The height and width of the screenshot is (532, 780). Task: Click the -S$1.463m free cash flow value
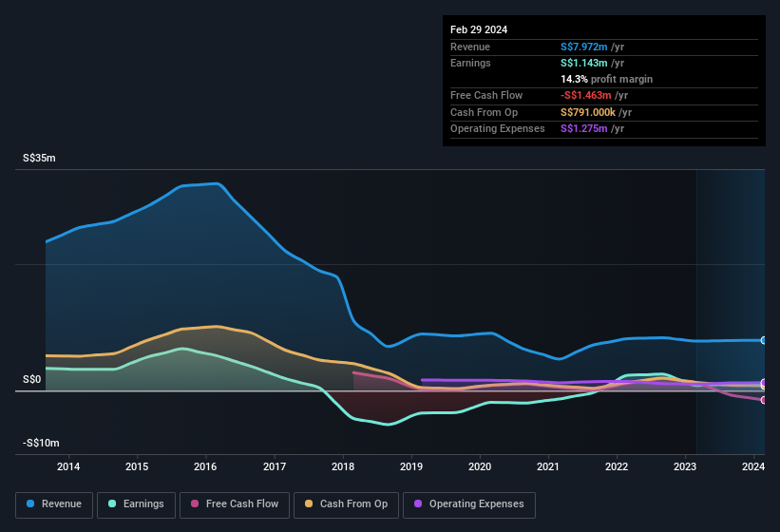click(x=586, y=95)
